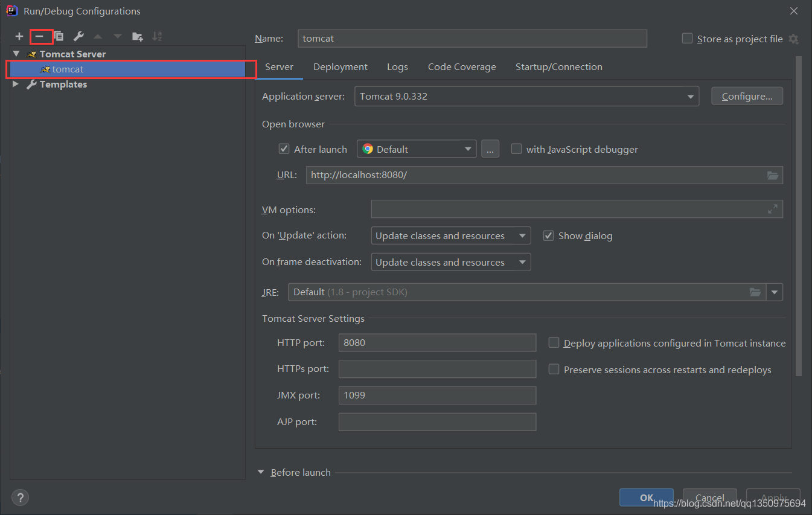Open help with question mark button

coord(20,497)
